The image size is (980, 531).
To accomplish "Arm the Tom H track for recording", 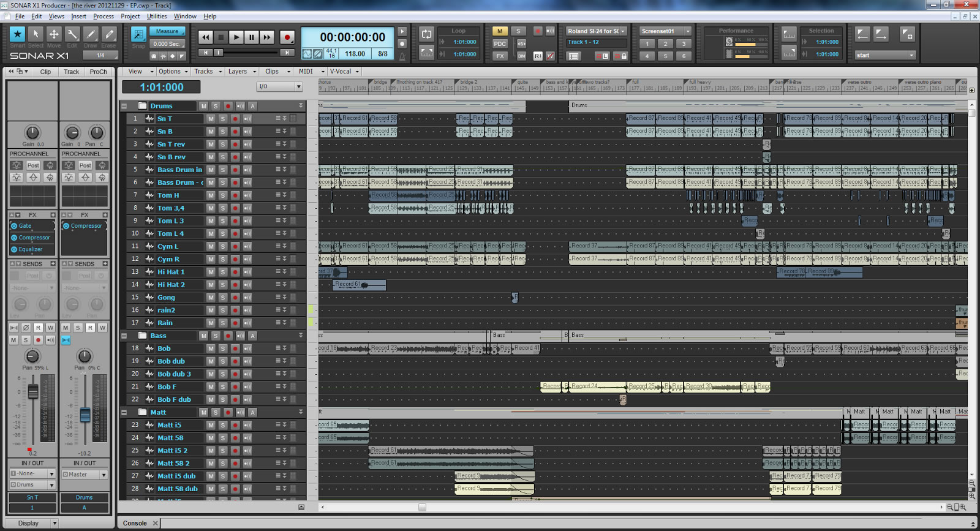I will point(235,195).
